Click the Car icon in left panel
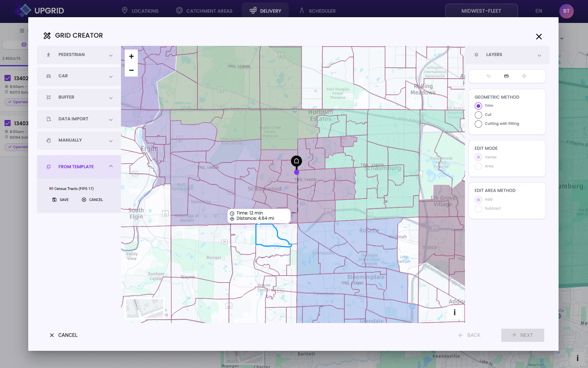The image size is (588, 368). [x=49, y=76]
